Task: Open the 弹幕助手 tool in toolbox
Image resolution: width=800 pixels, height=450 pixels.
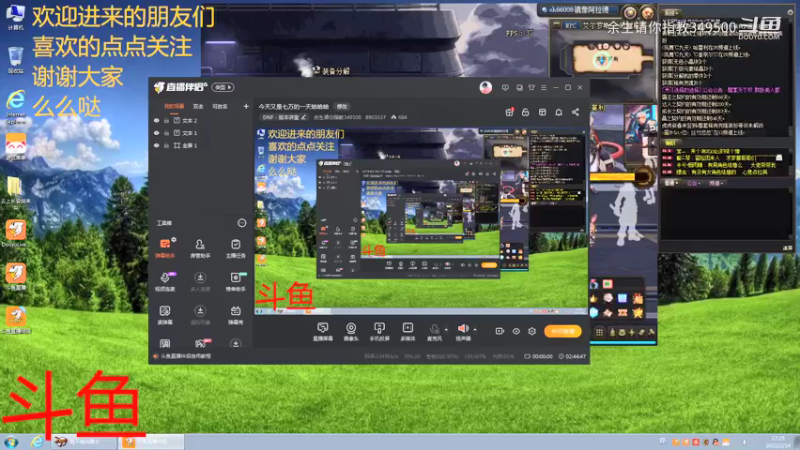Action: tap(165, 248)
